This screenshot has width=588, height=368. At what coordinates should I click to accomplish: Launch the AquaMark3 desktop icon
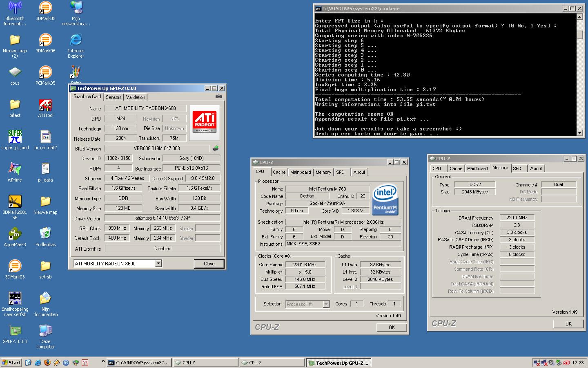tap(15, 237)
